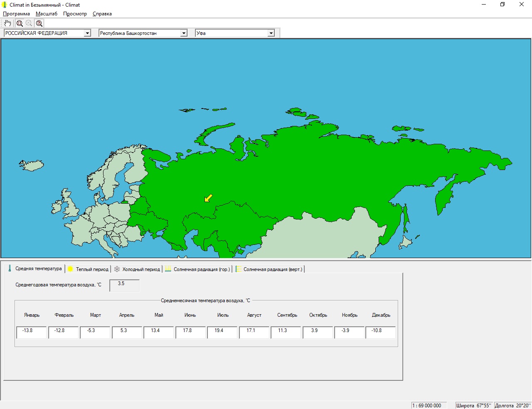Click the map scale 1 : 69 000 000 in status bar
Viewport: 532px width, 409px height.
tap(429, 405)
